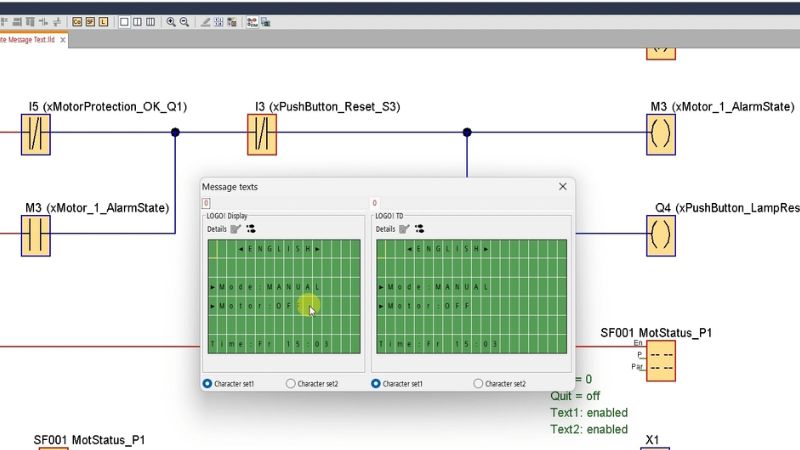Open the Constants (Co) block toolbar icon
Viewport: 800px width, 450px height.
(77, 22)
